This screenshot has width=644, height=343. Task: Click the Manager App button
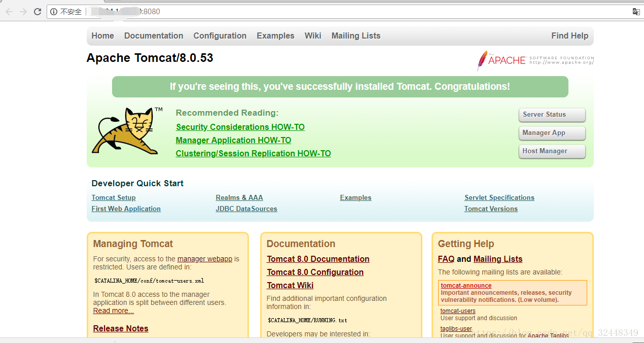552,133
